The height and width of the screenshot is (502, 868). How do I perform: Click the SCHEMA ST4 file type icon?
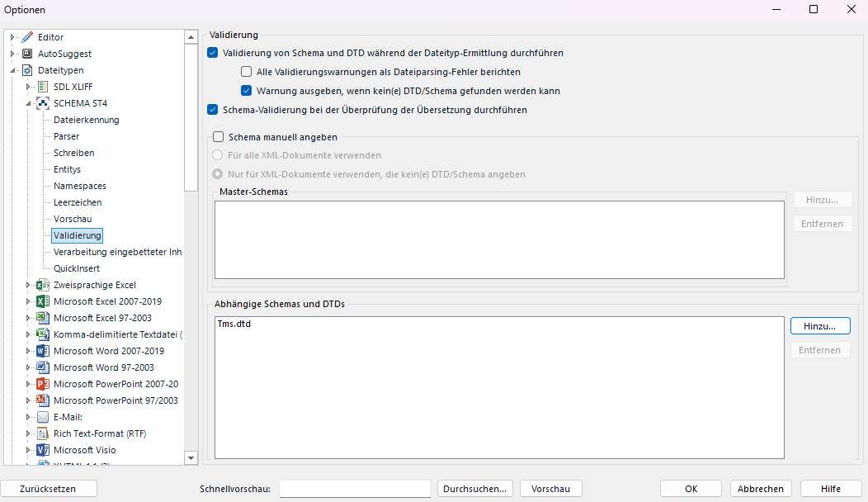[x=42, y=102]
